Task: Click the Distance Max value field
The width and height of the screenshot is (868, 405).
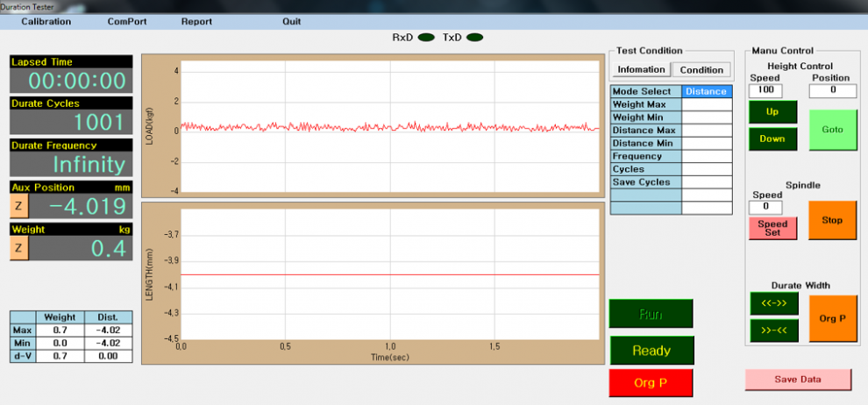Action: point(707,130)
